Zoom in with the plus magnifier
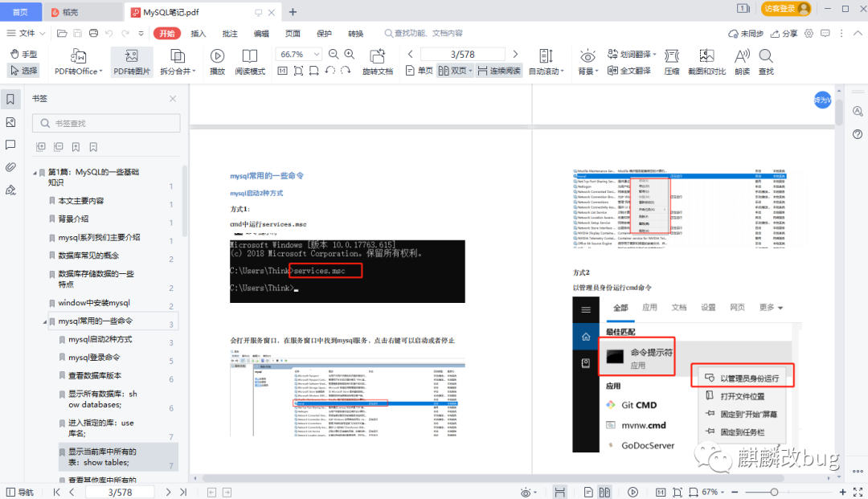This screenshot has height=499, width=868. pos(350,54)
